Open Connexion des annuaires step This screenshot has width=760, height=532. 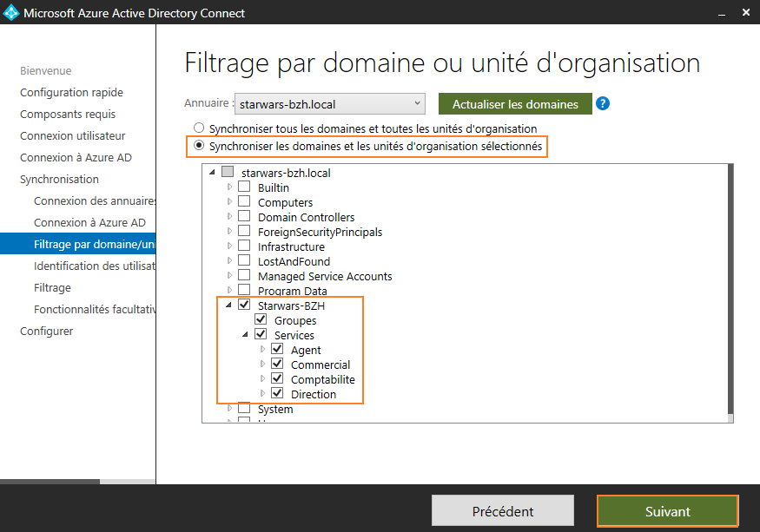pos(95,201)
